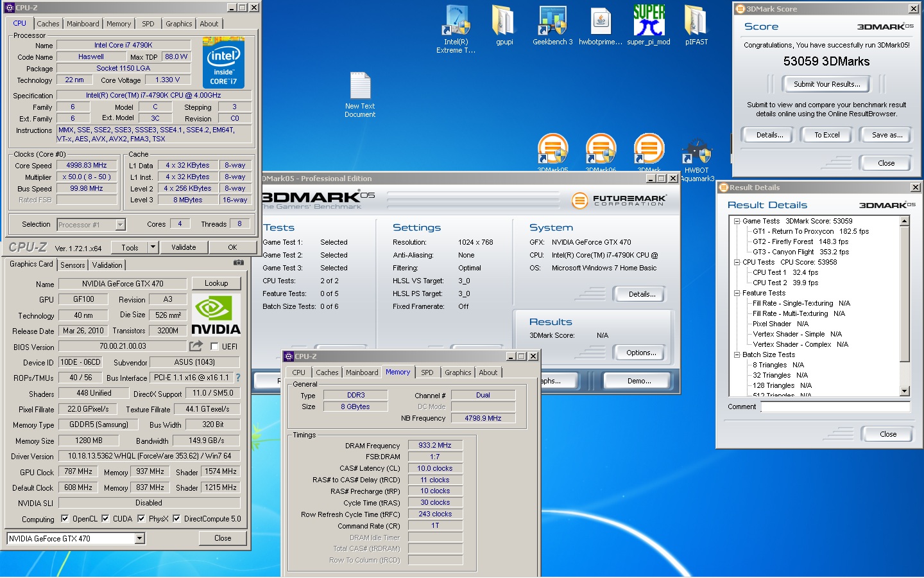Click Save as button in 3DMark Score

coord(887,135)
